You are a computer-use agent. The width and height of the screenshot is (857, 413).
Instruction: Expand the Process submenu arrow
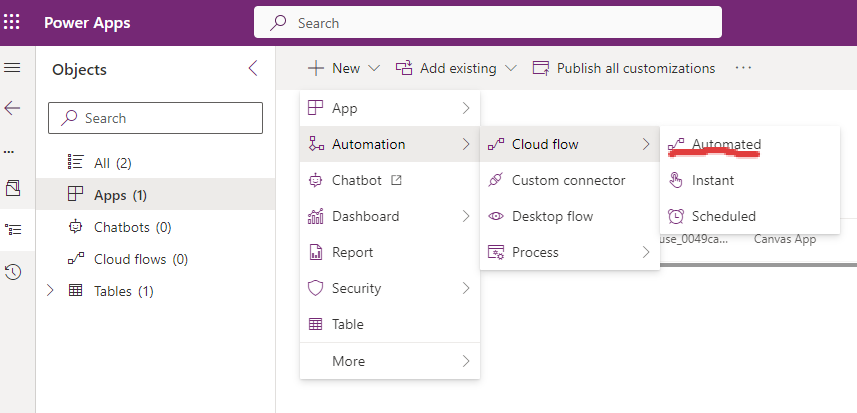click(x=646, y=252)
